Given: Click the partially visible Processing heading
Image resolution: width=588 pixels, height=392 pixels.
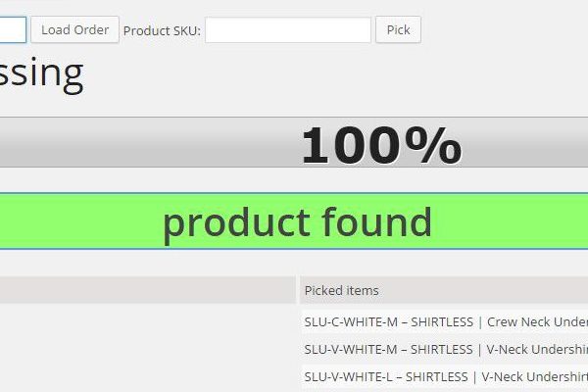Looking at the screenshot, I should (x=41, y=73).
